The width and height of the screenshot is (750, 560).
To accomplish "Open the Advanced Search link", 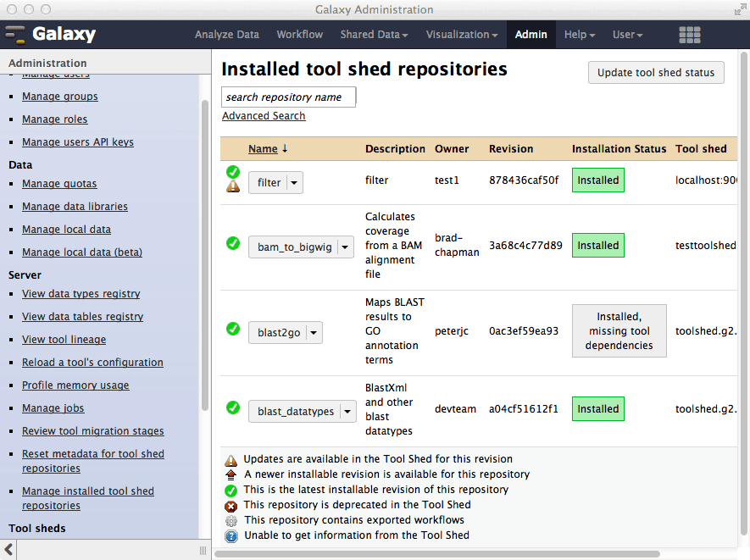I will 264,116.
